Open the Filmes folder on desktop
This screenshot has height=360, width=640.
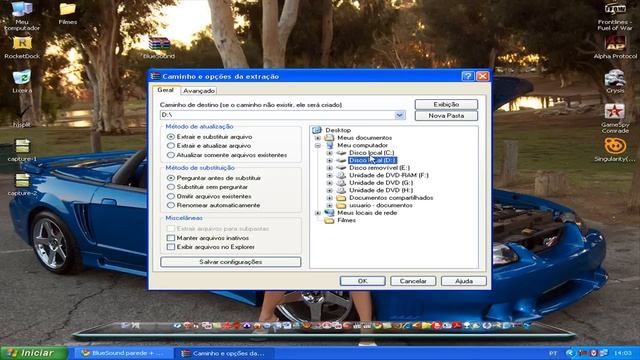(x=67, y=13)
